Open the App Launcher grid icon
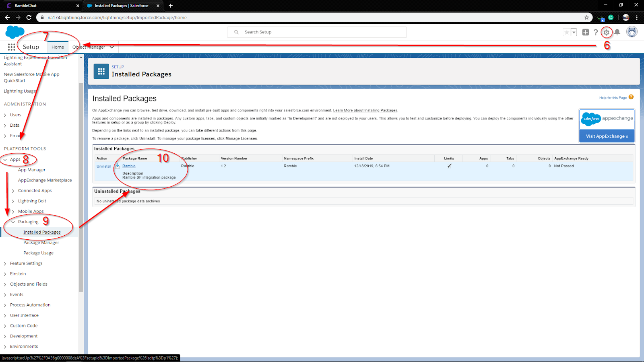Image resolution: width=644 pixels, height=362 pixels. coord(11,47)
